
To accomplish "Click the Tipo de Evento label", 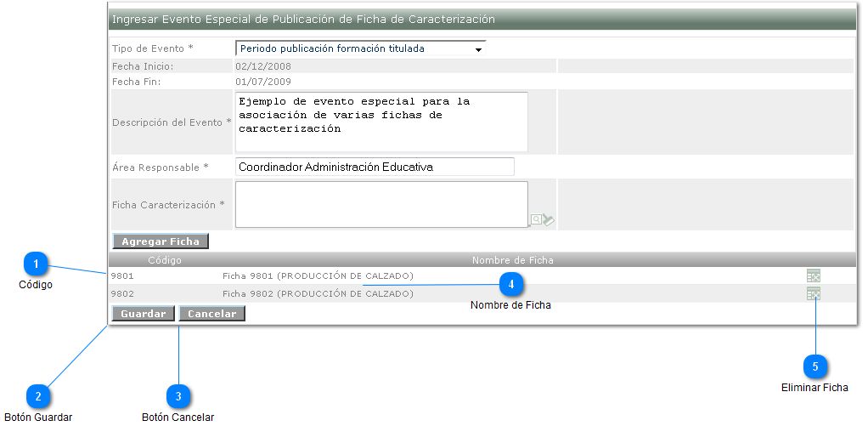I will (153, 48).
